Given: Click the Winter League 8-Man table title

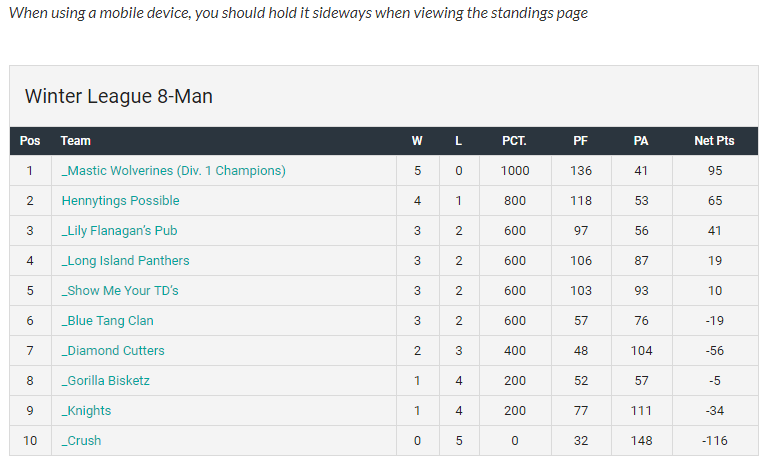Looking at the screenshot, I should click(119, 97).
